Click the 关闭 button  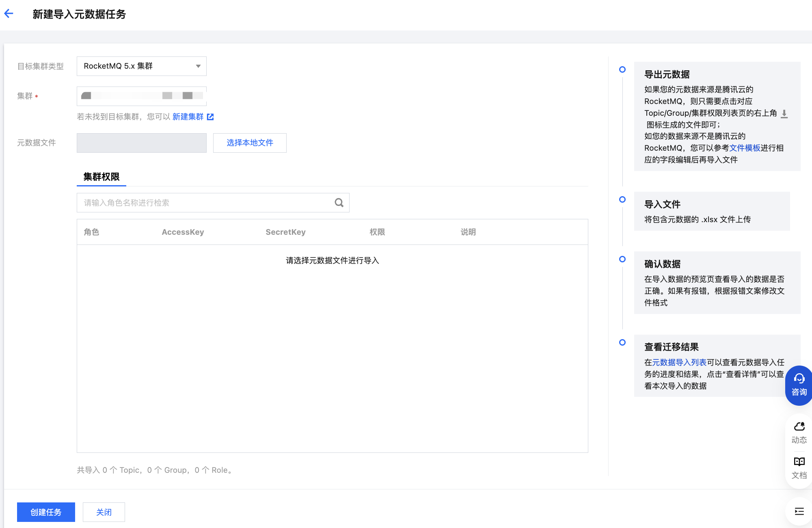[x=104, y=512]
